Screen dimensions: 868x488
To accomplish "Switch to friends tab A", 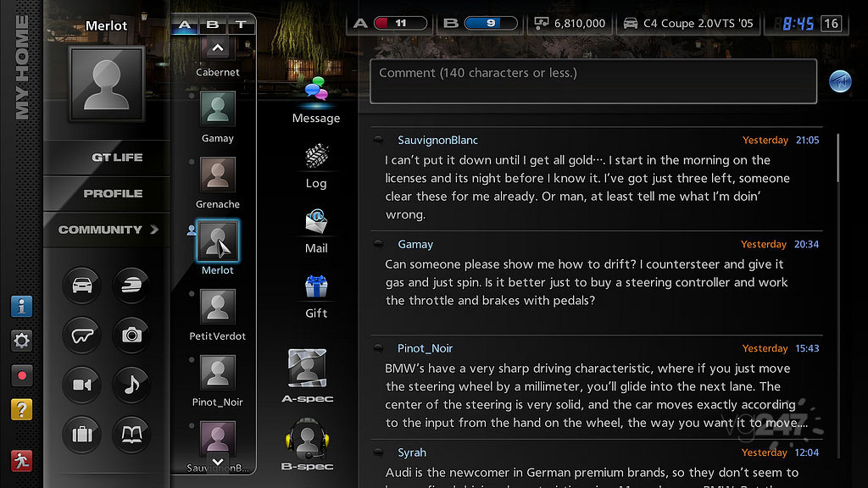I will click(185, 25).
